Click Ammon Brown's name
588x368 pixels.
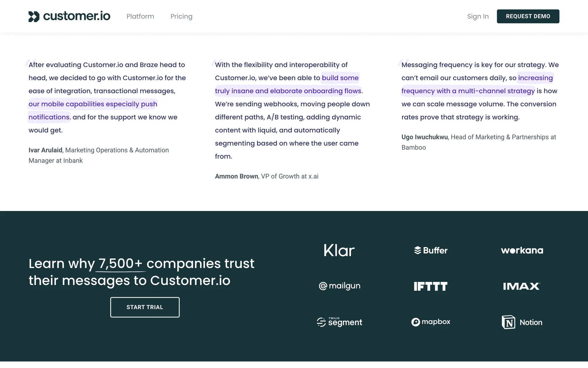236,176
